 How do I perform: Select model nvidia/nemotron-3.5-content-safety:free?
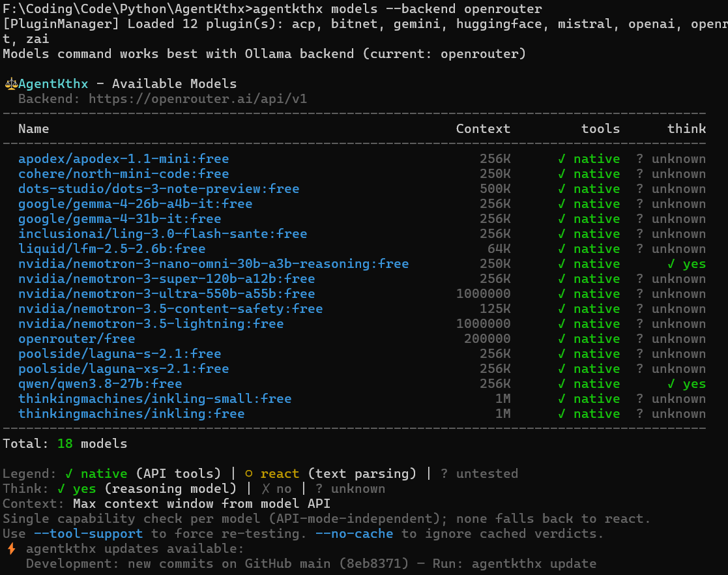[x=170, y=308]
